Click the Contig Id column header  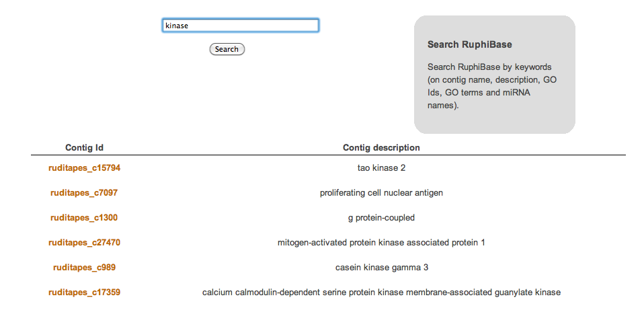tap(84, 147)
